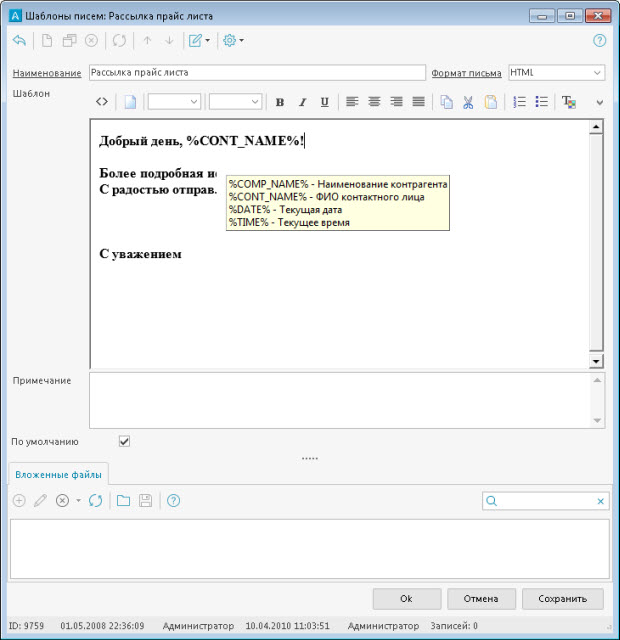Click the 'Сохранить' button
Viewport: 620px width, 640px height.
pos(562,599)
